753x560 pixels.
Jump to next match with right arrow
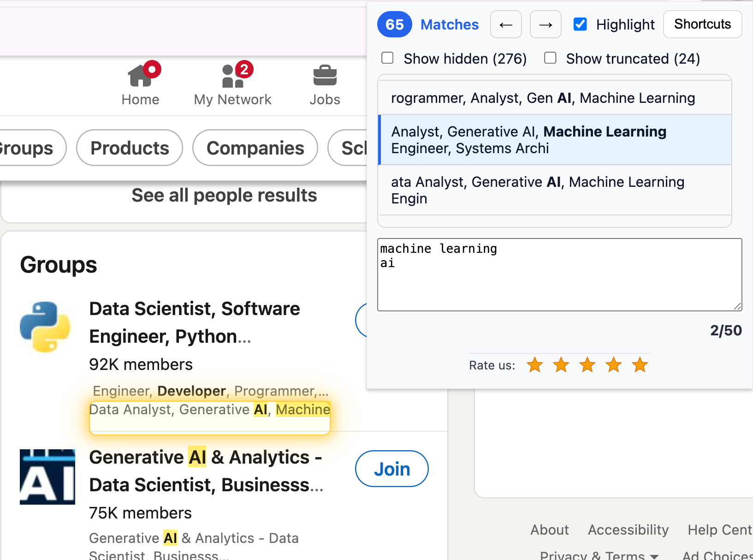(x=545, y=24)
